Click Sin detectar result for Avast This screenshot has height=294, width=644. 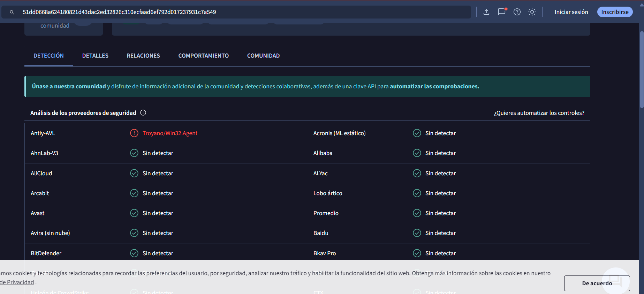pyautogui.click(x=158, y=213)
